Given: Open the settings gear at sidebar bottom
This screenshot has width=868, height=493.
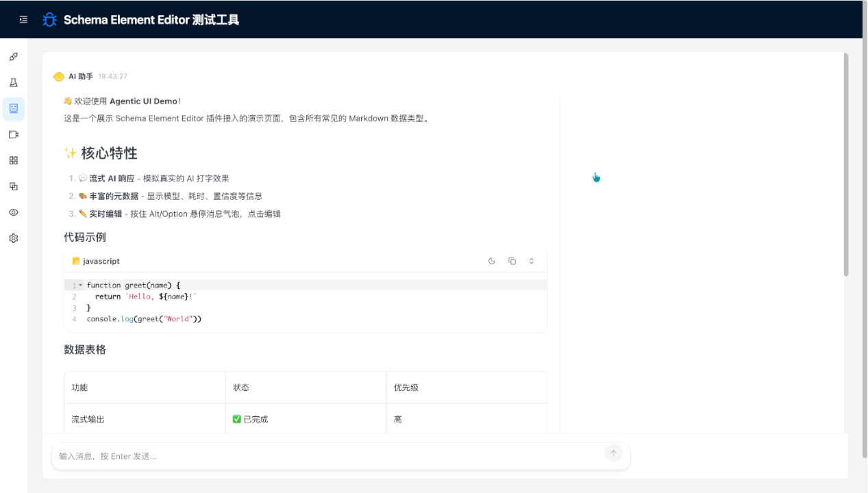Looking at the screenshot, I should (13, 238).
